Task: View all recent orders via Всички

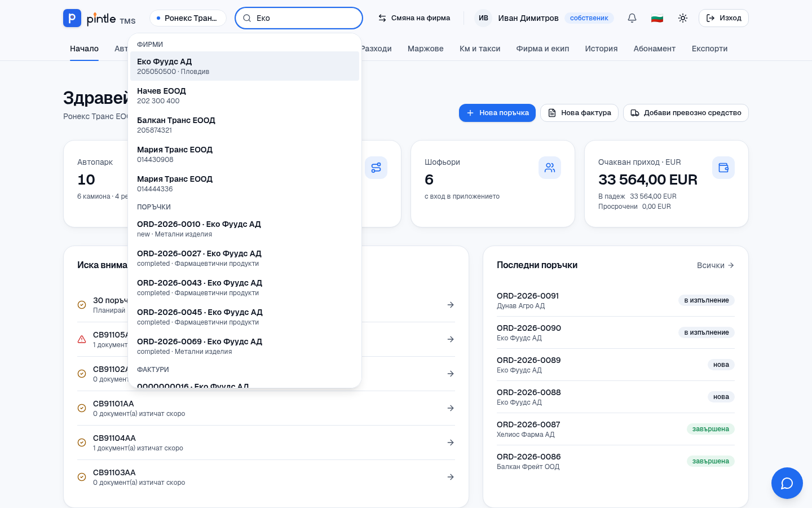Action: tap(716, 265)
